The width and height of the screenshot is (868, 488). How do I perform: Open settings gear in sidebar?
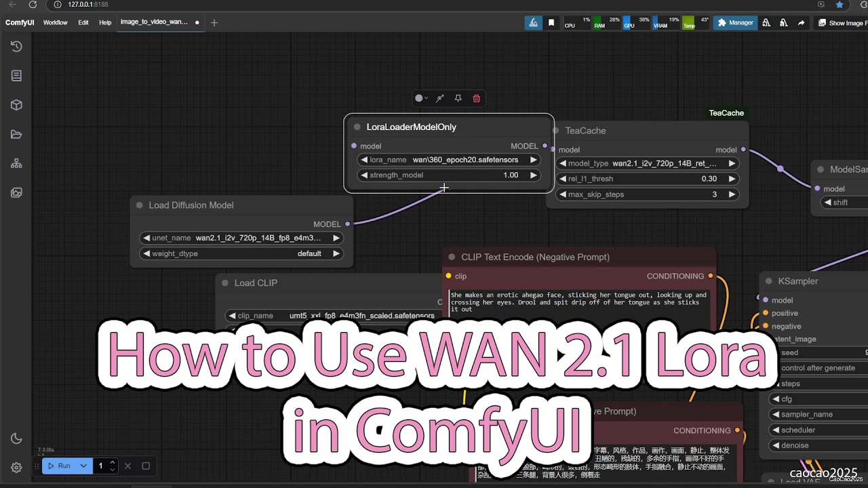coord(16,468)
